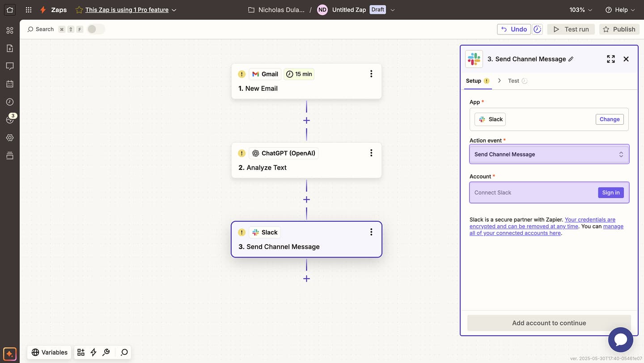644x363 pixels.
Task: Select the 2. Analyze Text step
Action: (306, 160)
